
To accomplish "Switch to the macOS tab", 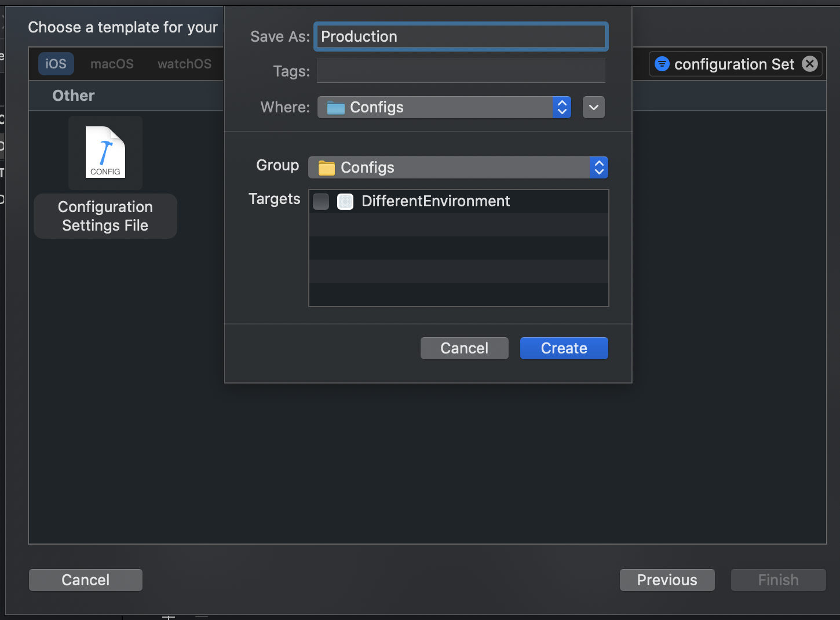I will coord(112,64).
